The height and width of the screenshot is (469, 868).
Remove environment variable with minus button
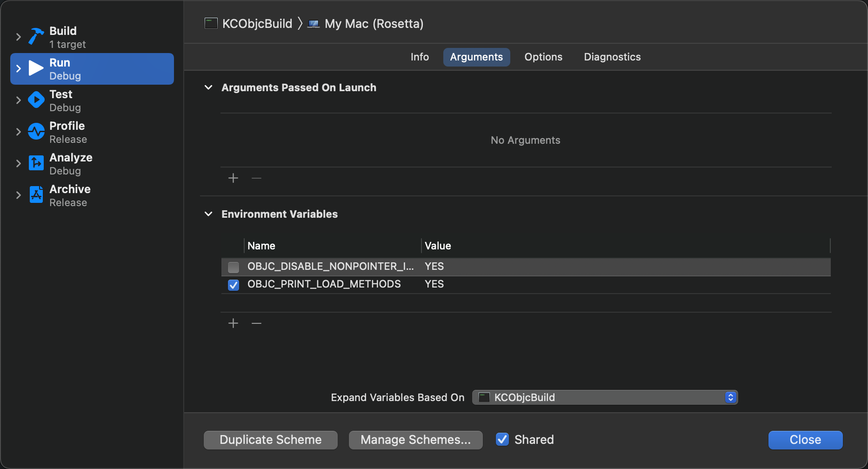click(x=256, y=323)
